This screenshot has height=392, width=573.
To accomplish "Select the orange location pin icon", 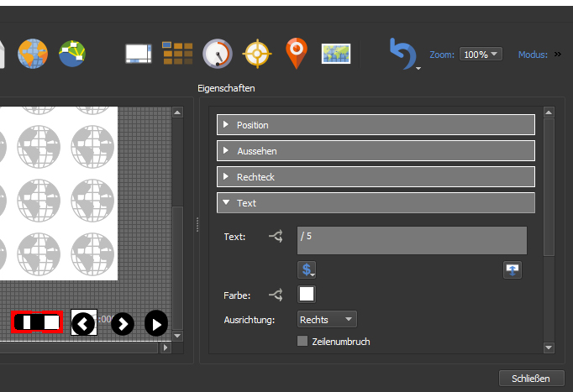I will (296, 54).
